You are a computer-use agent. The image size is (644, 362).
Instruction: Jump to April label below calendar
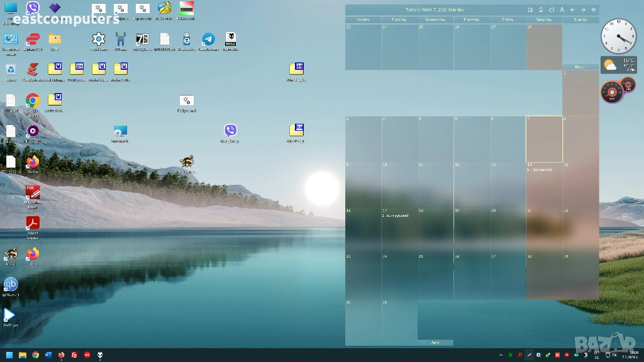pos(435,343)
